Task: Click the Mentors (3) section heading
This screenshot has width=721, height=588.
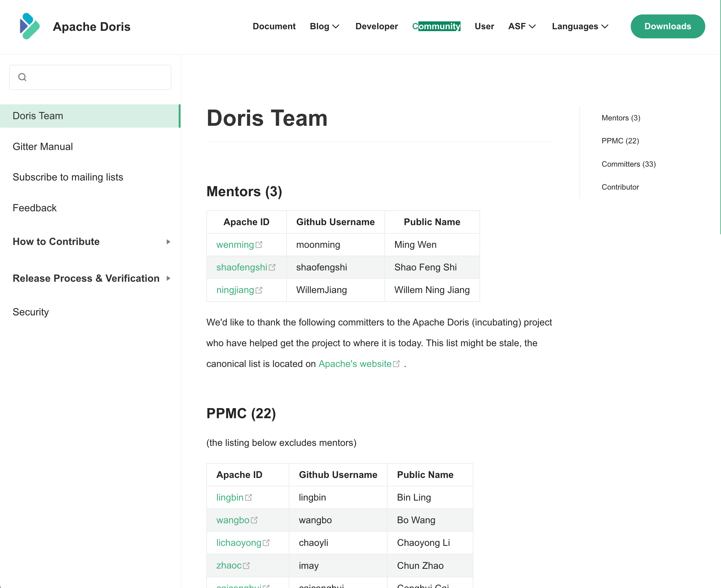Action: [x=244, y=191]
